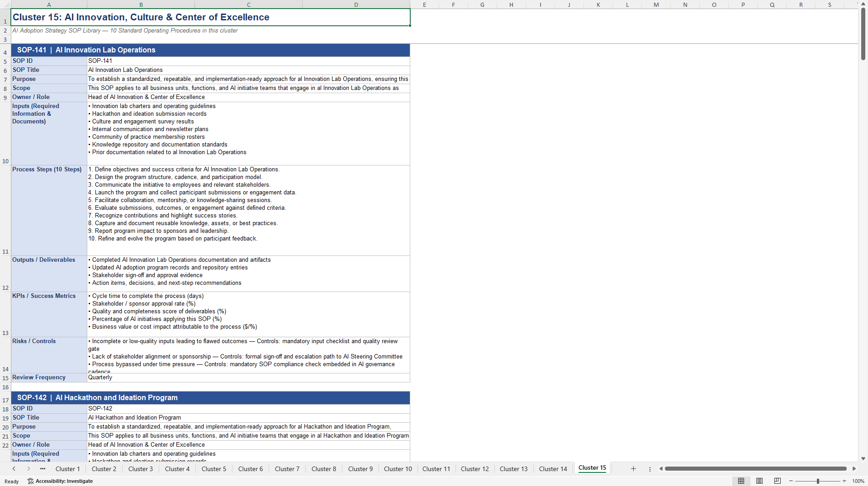Screen dimensions: 868x486
Task: Click horizontal scrollbar thumb
Action: (x=755, y=469)
